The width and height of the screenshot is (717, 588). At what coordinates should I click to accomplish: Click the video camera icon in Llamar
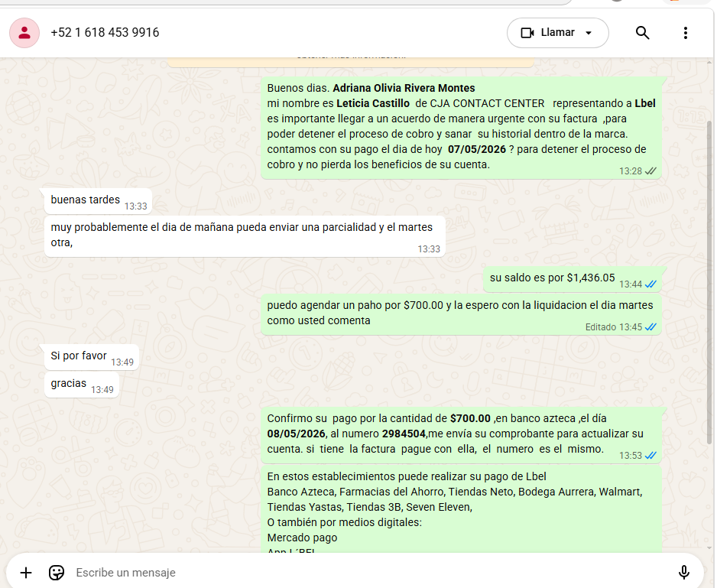point(527,33)
